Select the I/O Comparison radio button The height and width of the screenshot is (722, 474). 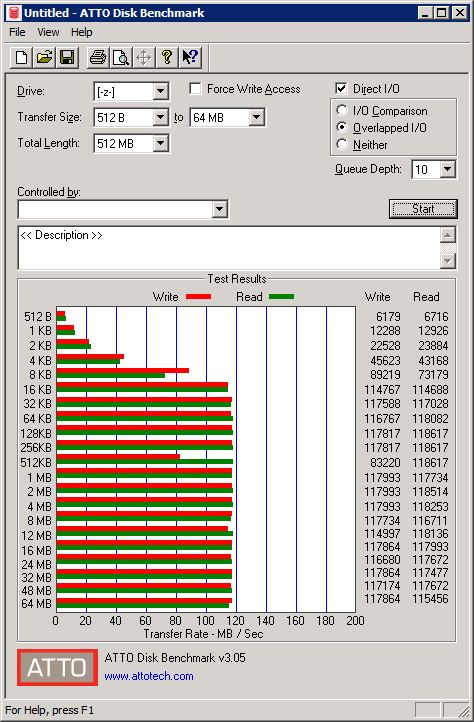[342, 111]
